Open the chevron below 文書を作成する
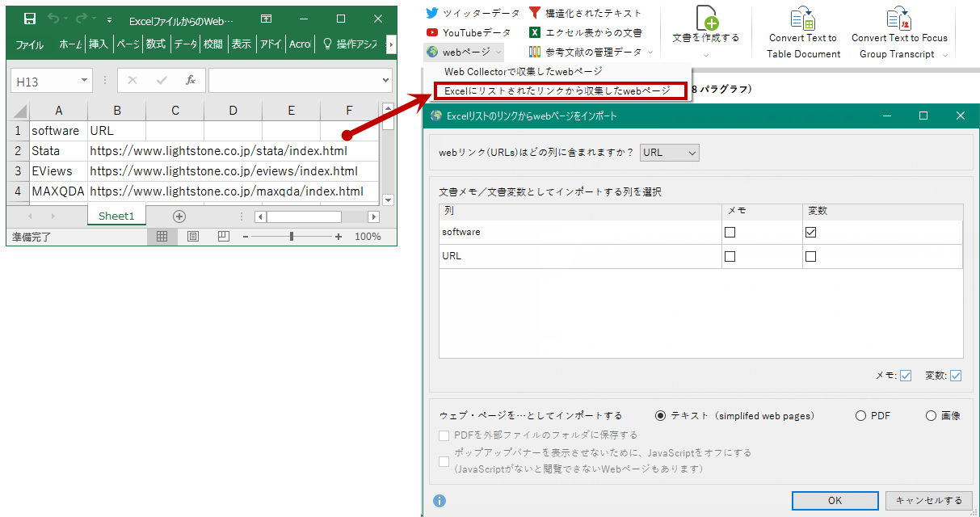The image size is (980, 517). click(706, 55)
